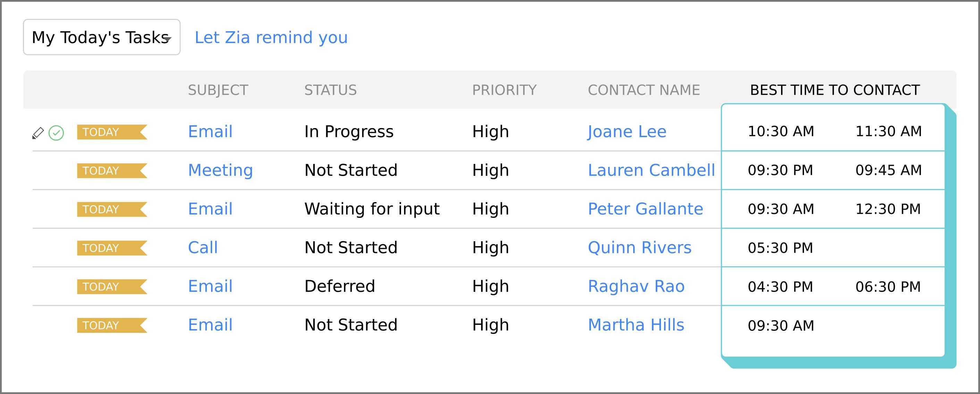The width and height of the screenshot is (980, 394).
Task: Open the My Today's Tasks dropdown
Action: tap(102, 37)
